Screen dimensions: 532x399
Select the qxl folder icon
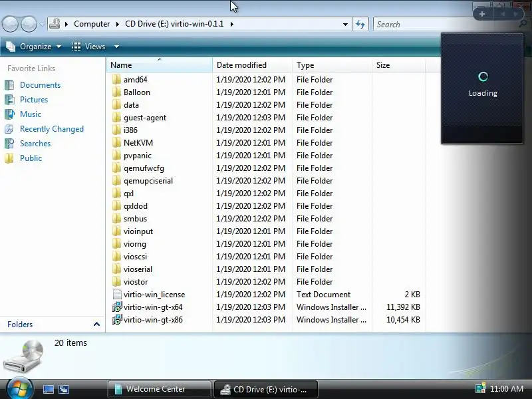pyautogui.click(x=116, y=193)
